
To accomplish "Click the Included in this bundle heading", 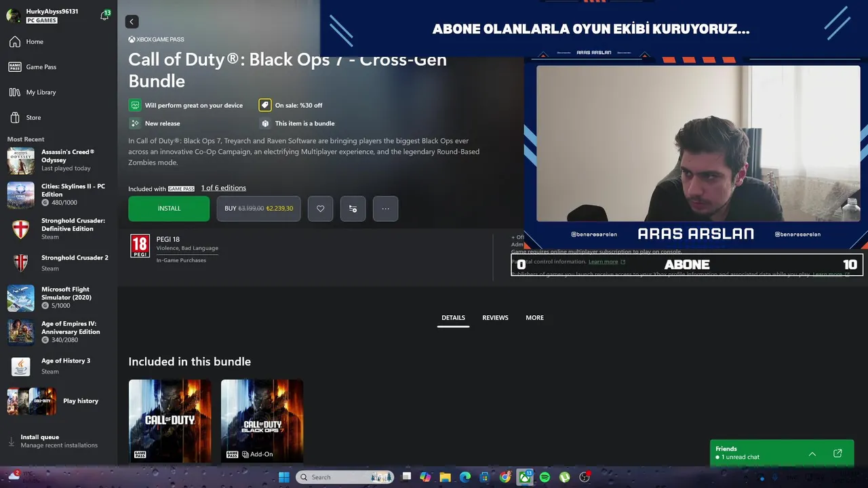I will [190, 361].
